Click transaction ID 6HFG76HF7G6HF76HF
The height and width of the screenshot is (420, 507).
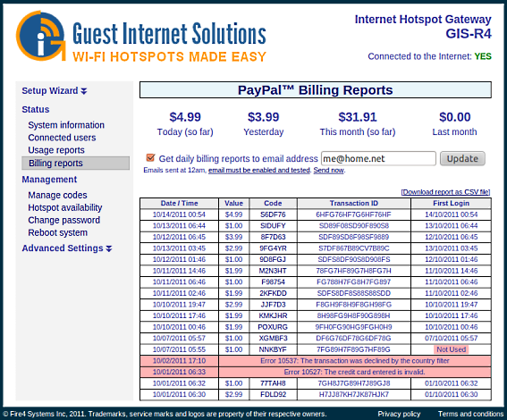pyautogui.click(x=354, y=214)
